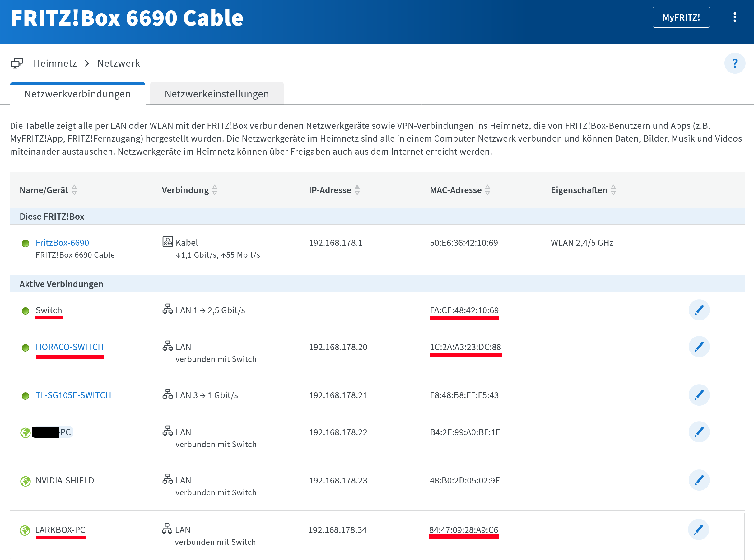Click the green status dot for FritzBox-6690
This screenshot has height=560, width=754.
26,244
